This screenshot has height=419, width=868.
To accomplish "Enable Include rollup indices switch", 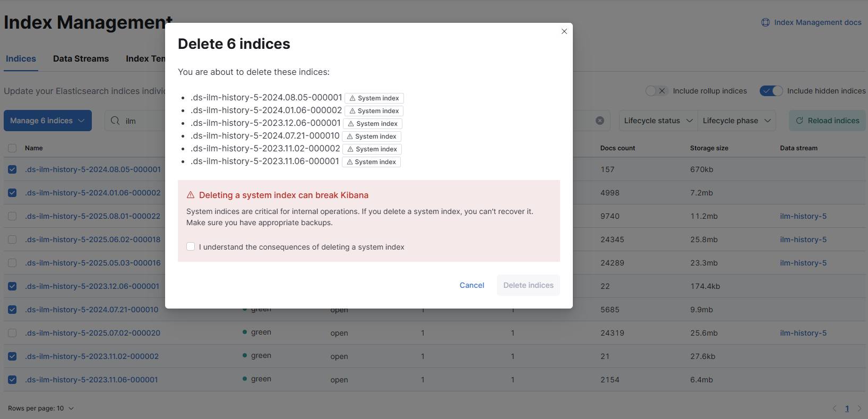I will click(656, 91).
